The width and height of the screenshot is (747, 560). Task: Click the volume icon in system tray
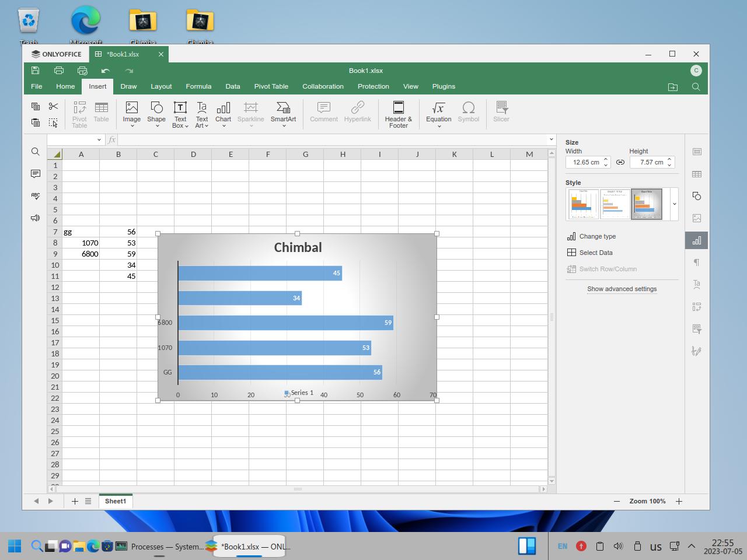click(x=619, y=546)
